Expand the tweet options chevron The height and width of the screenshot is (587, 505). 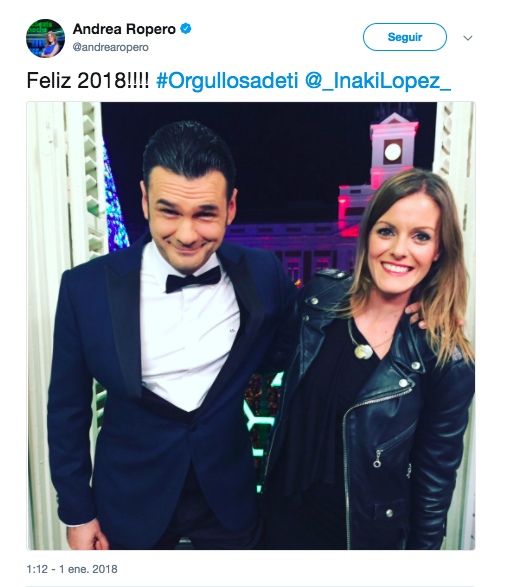point(468,38)
